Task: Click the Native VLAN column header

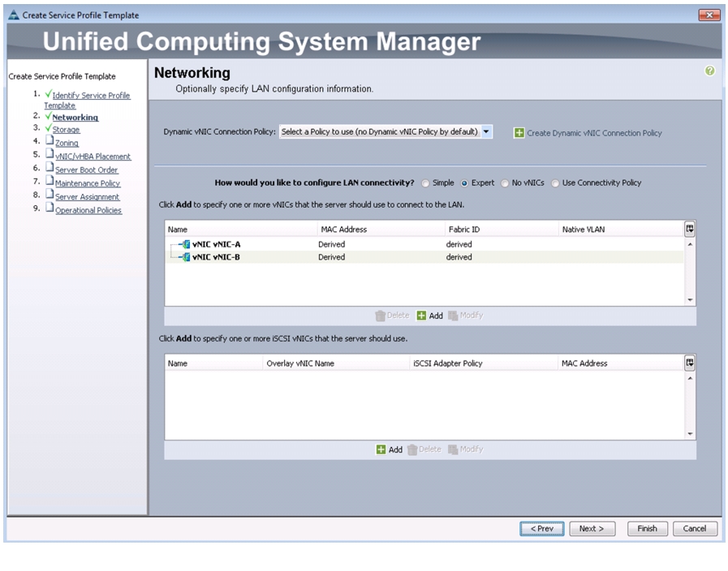Action: pos(621,230)
